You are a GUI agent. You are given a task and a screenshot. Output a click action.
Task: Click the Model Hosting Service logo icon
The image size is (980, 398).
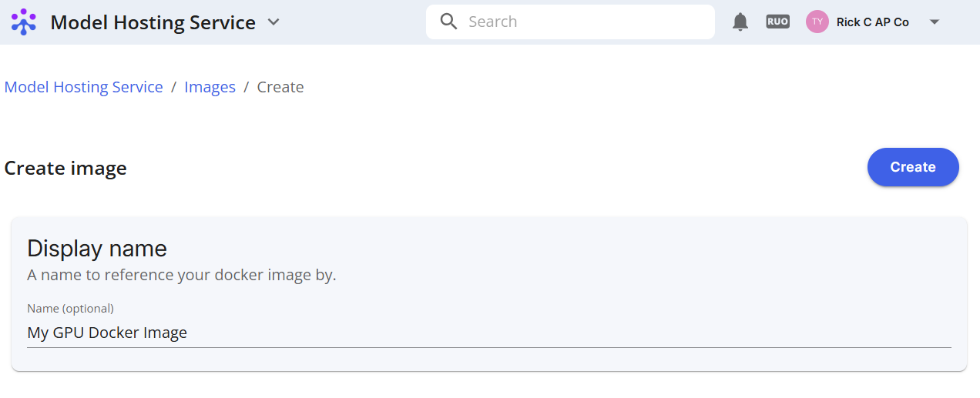(x=24, y=22)
